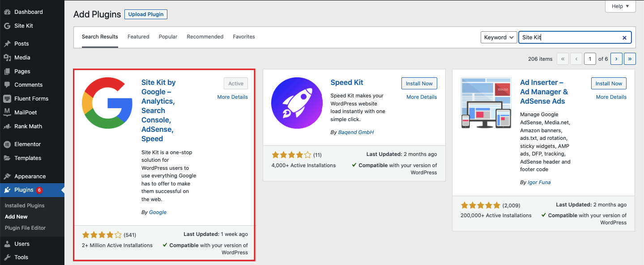The image size is (644, 265).
Task: Click the Plugins plug icon
Action: (7, 190)
